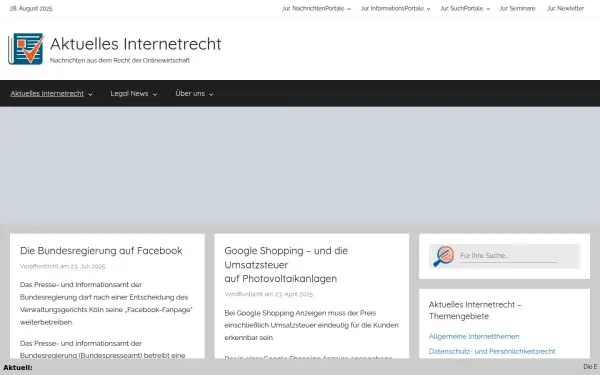
Task: Open article Die Bundesregierung auf Facebook
Action: tap(101, 251)
